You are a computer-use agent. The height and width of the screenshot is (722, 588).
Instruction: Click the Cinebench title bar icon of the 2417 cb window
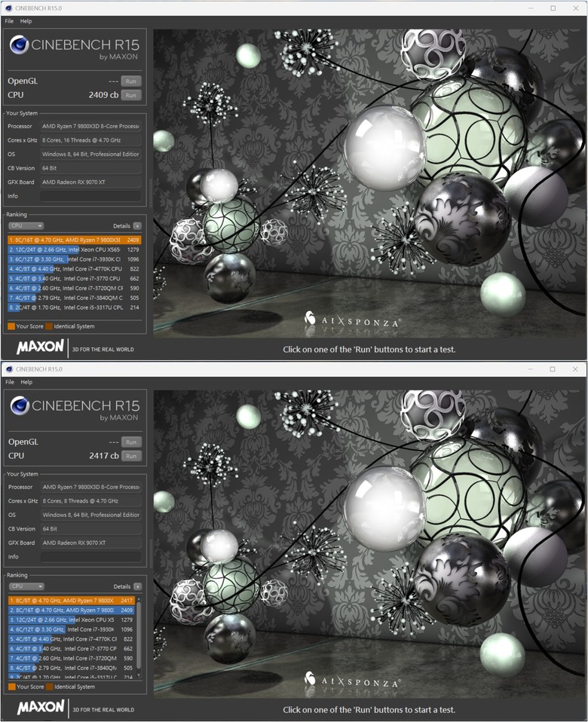click(x=9, y=369)
